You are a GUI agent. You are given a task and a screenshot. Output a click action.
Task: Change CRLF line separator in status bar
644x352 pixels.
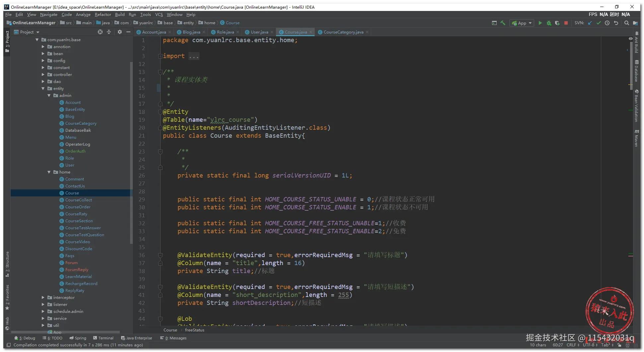click(x=573, y=345)
